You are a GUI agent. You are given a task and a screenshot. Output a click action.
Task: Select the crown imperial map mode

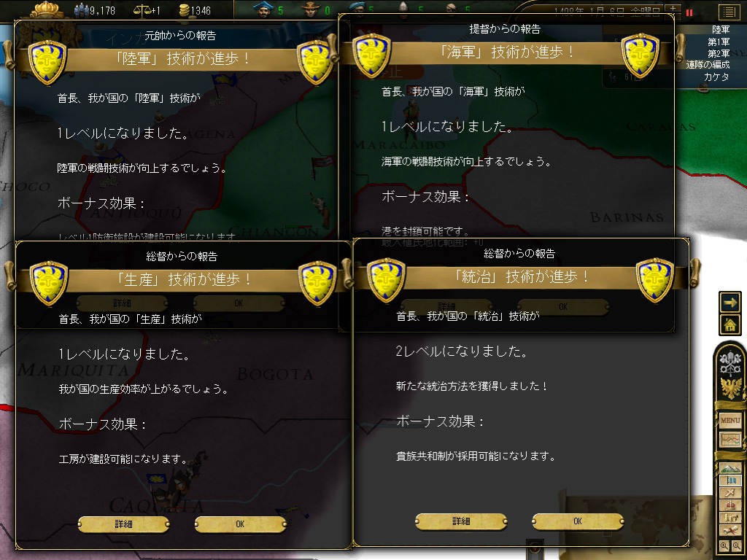[x=729, y=505]
